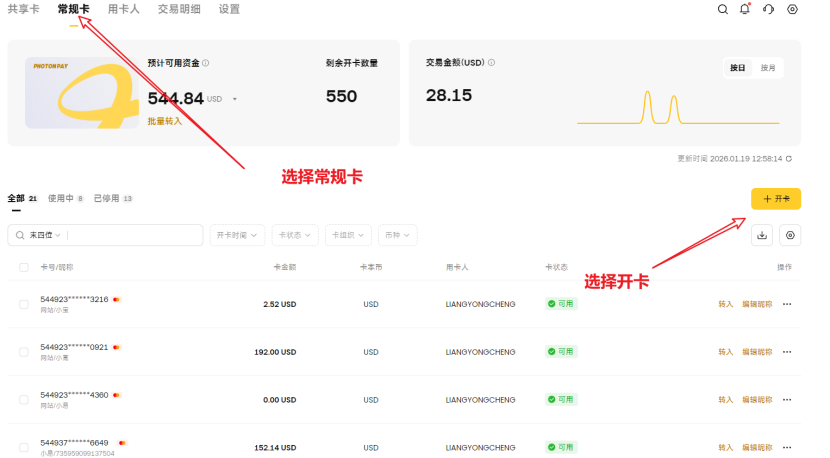Viewport: 830px width, 458px height.
Task: Click the 批量转入 link
Action: (165, 121)
